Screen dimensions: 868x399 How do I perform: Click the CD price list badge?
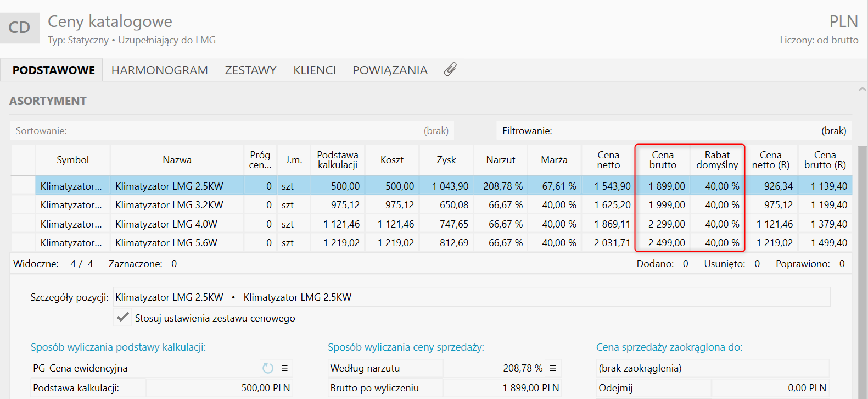19,27
